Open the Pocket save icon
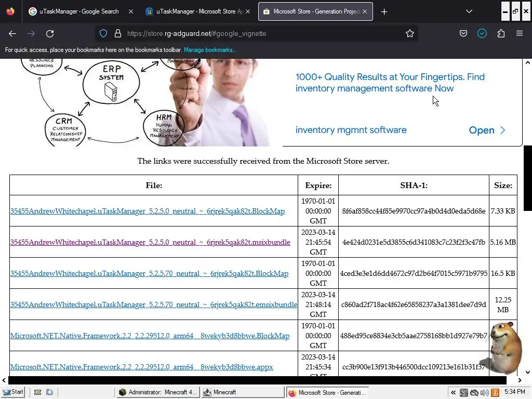This screenshot has height=399, width=532. [x=463, y=33]
